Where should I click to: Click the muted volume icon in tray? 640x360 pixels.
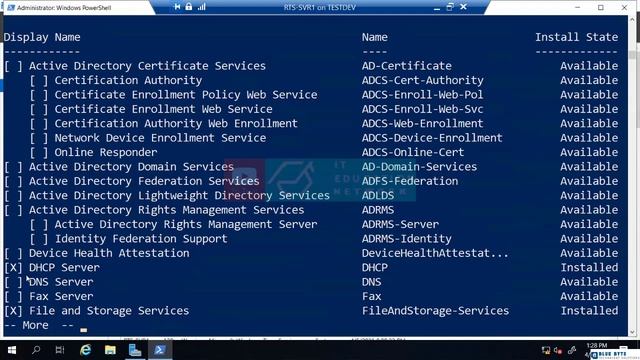558,351
